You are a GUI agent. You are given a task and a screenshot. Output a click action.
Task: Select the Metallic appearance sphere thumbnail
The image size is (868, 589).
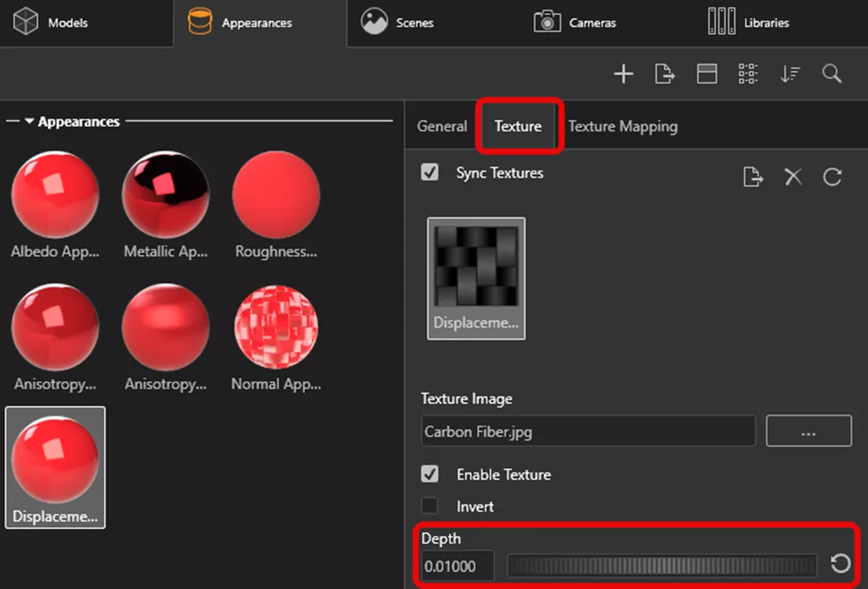[166, 196]
